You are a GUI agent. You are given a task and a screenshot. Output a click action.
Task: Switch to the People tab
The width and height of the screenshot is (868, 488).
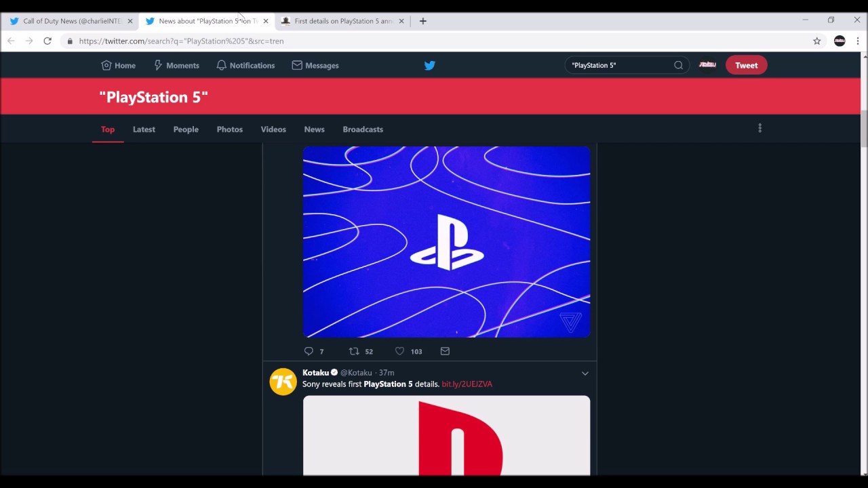[186, 129]
